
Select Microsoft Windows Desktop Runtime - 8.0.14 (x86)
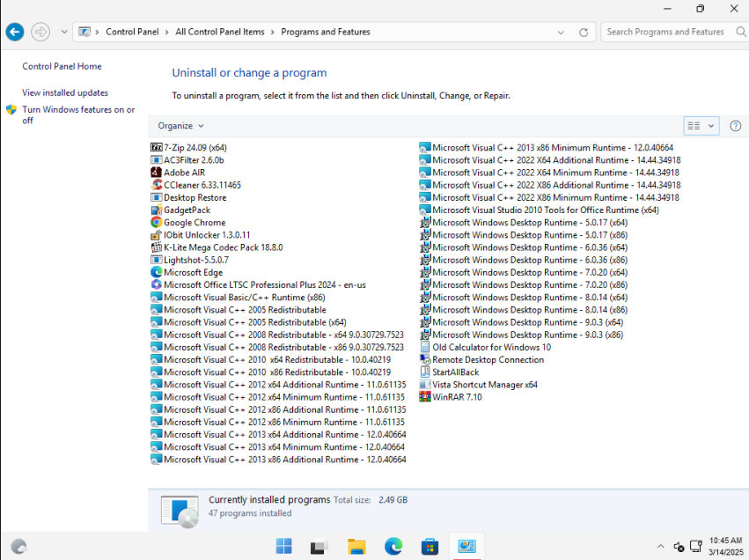tap(524, 310)
